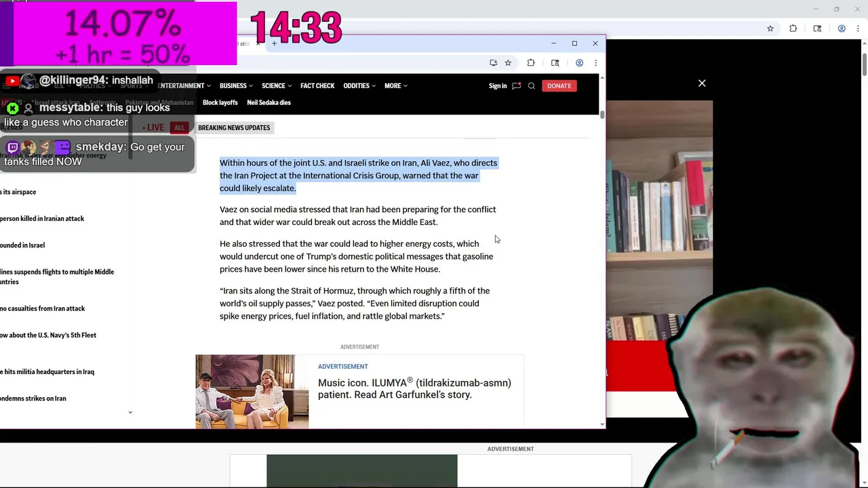Viewport: 868px width, 488px height.
Task: Click the Sign in link
Action: (498, 86)
